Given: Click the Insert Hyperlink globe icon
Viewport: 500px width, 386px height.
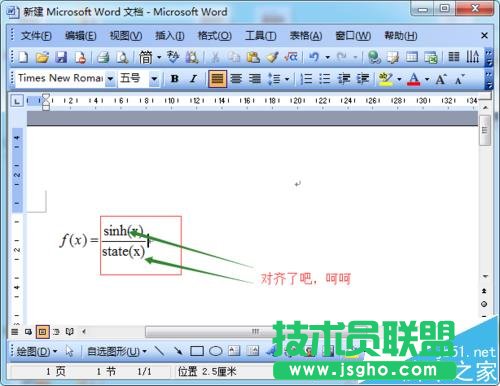Looking at the screenshot, I should [374, 57].
